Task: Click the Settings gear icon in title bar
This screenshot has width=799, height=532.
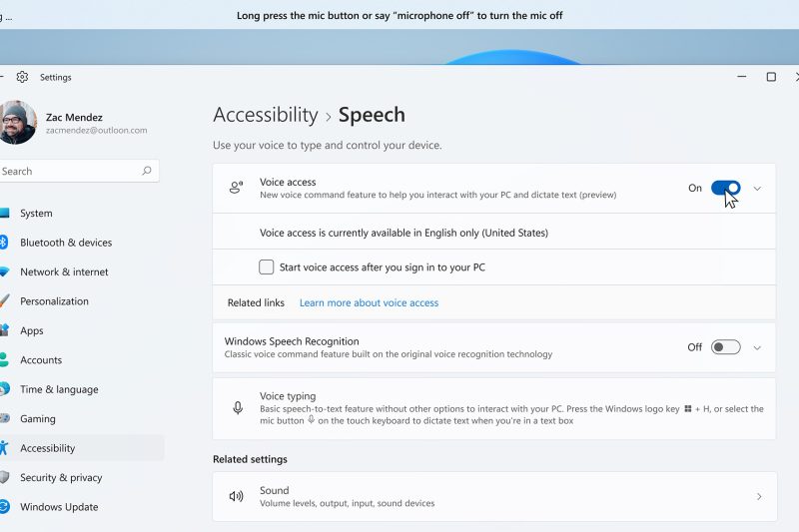Action: [x=22, y=77]
